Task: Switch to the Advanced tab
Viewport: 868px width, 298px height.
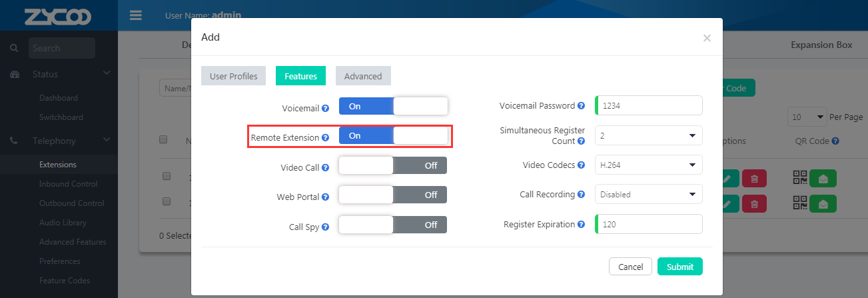Action: 363,76
